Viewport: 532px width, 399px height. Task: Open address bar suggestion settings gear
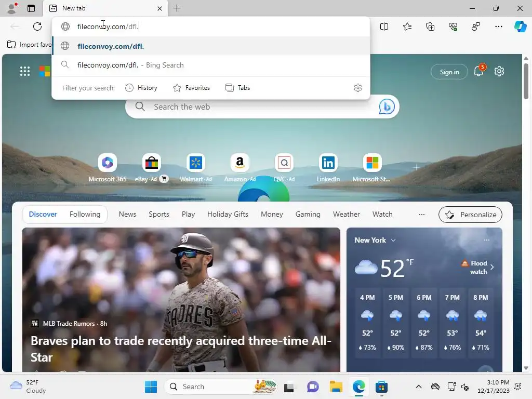pos(357,88)
